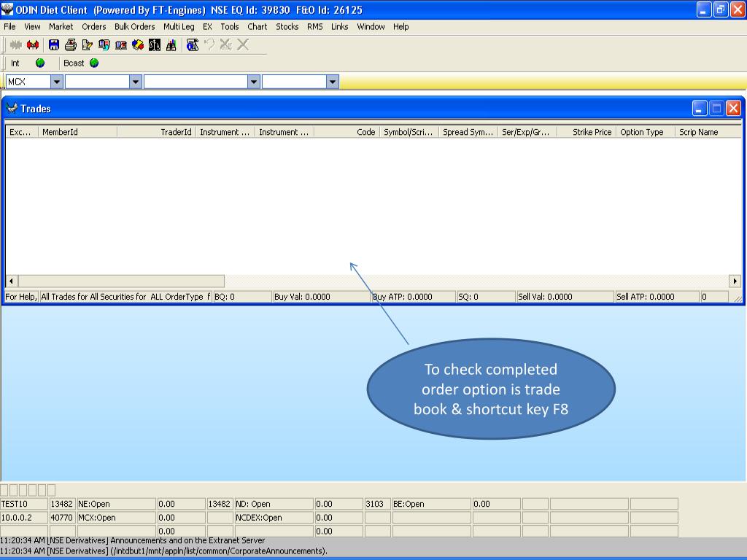Click the Sell Val: 0.0000 status field

(565, 297)
